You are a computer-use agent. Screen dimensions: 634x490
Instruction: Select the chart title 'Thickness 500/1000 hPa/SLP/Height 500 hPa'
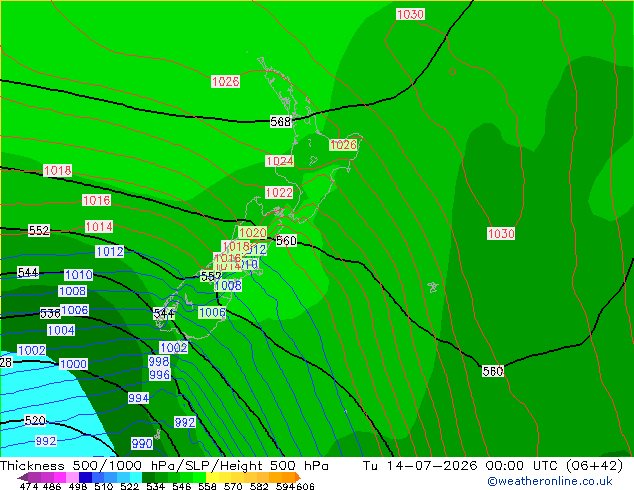(x=164, y=466)
